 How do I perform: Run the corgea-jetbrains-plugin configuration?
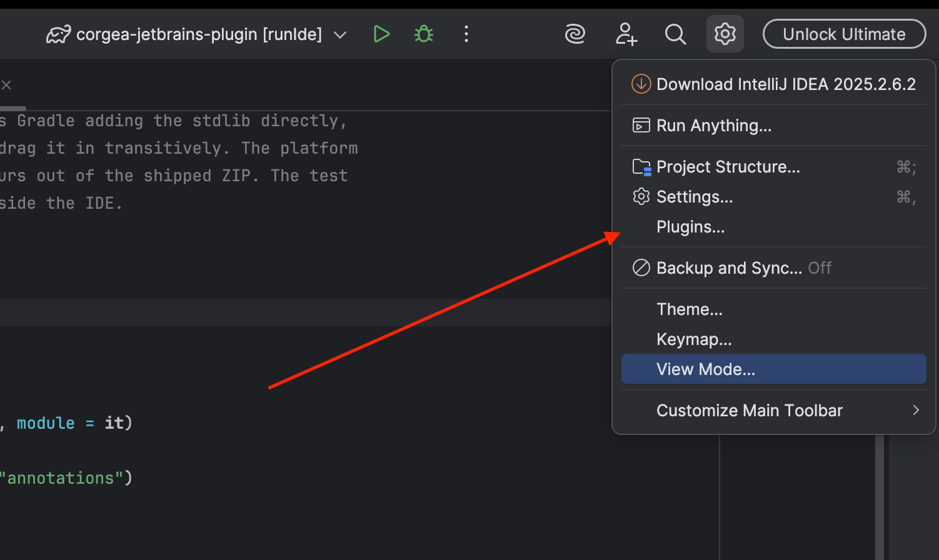click(x=381, y=34)
